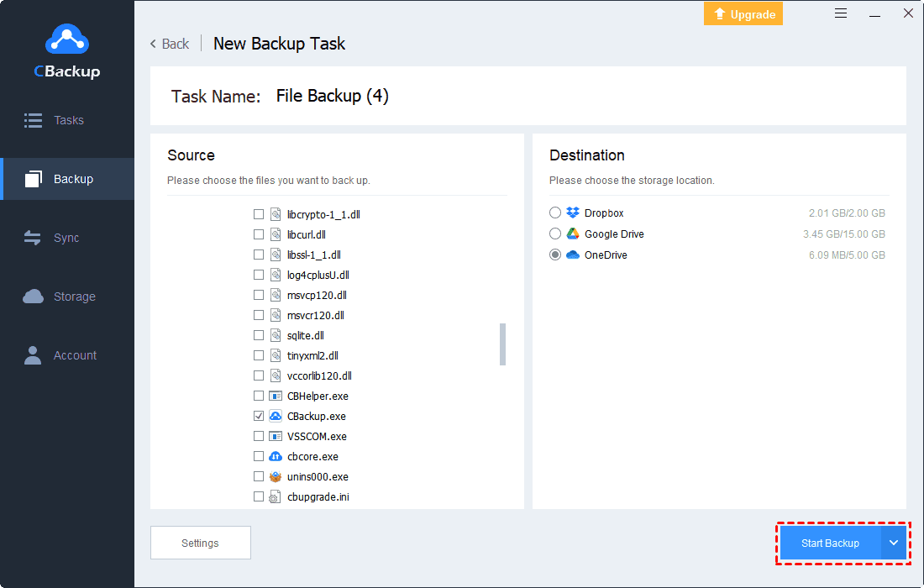This screenshot has height=588, width=924.
Task: Click the cbcore.exe file icon
Action: coord(275,457)
